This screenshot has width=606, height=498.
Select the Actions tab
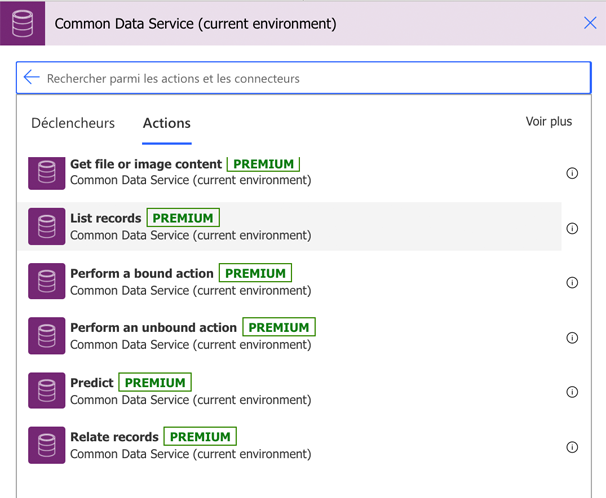pyautogui.click(x=167, y=123)
